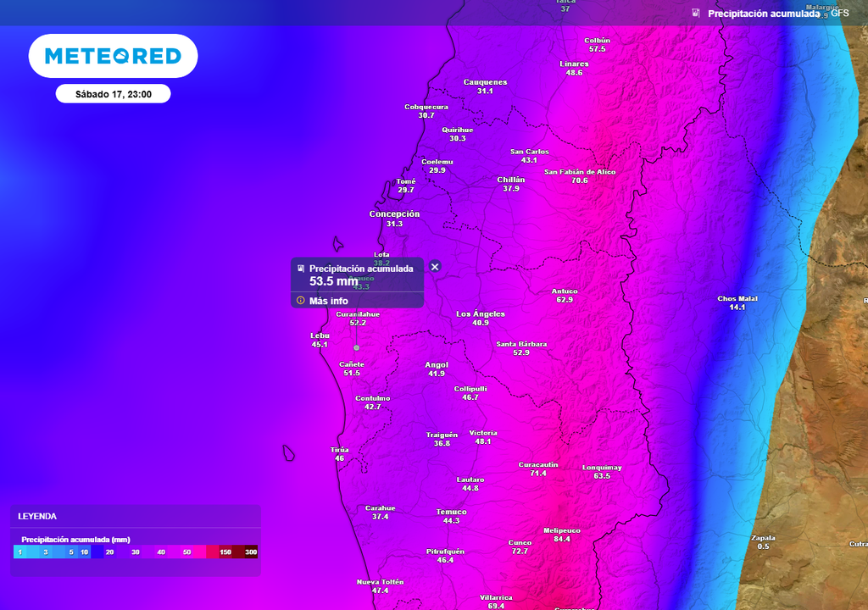Click the METEORED logo
Image resolution: width=868 pixels, height=610 pixels.
pyautogui.click(x=113, y=55)
